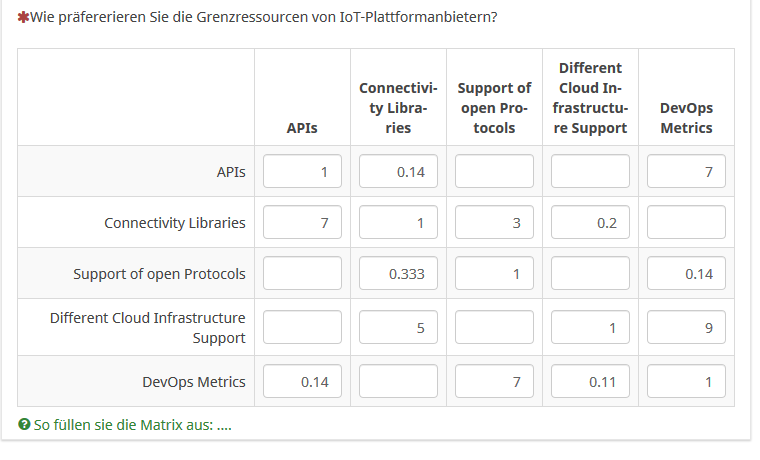Click empty Connectivity Libraries row, DevOps Metrics field
Image resolution: width=760 pixels, height=460 pixels.
tap(686, 222)
